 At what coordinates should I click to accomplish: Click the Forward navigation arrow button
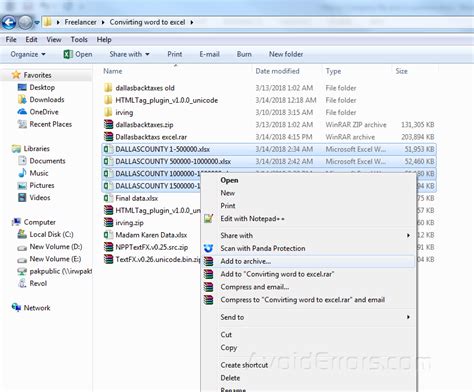[x=25, y=22]
